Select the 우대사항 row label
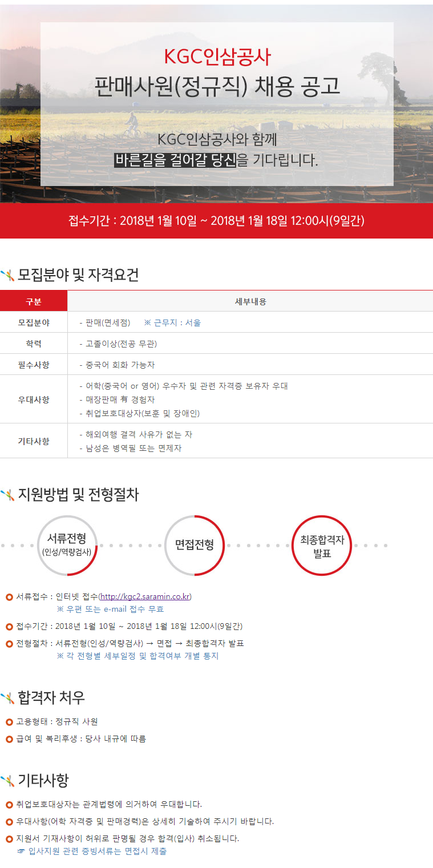This screenshot has width=433, height=868. coord(34,399)
